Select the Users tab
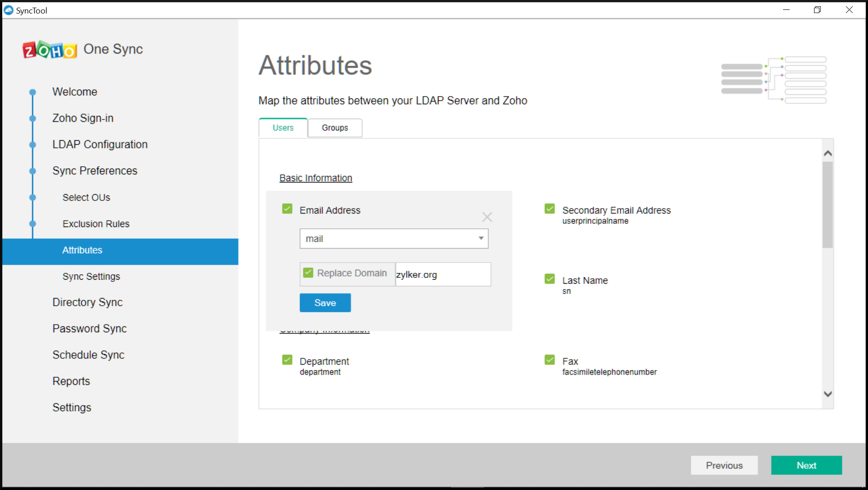This screenshot has height=490, width=868. point(283,127)
